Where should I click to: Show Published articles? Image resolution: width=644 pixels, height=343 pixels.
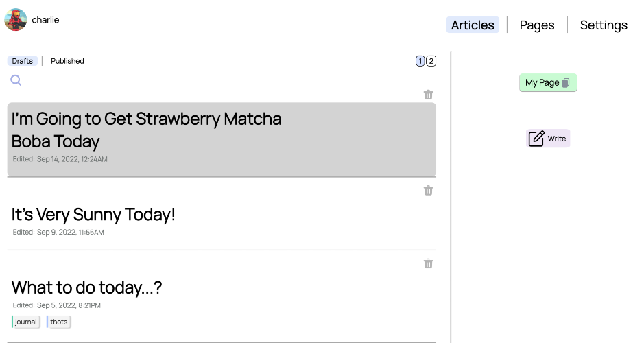click(x=67, y=61)
